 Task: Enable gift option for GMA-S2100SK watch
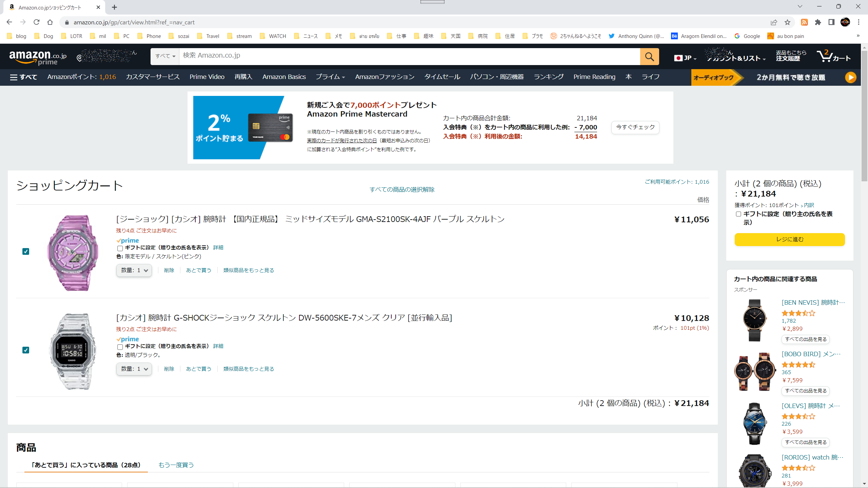(x=120, y=248)
